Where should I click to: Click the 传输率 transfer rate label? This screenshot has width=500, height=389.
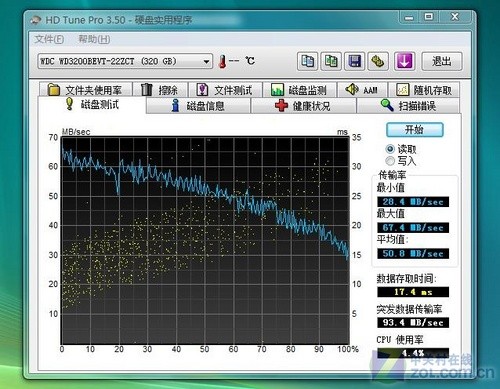coord(392,175)
